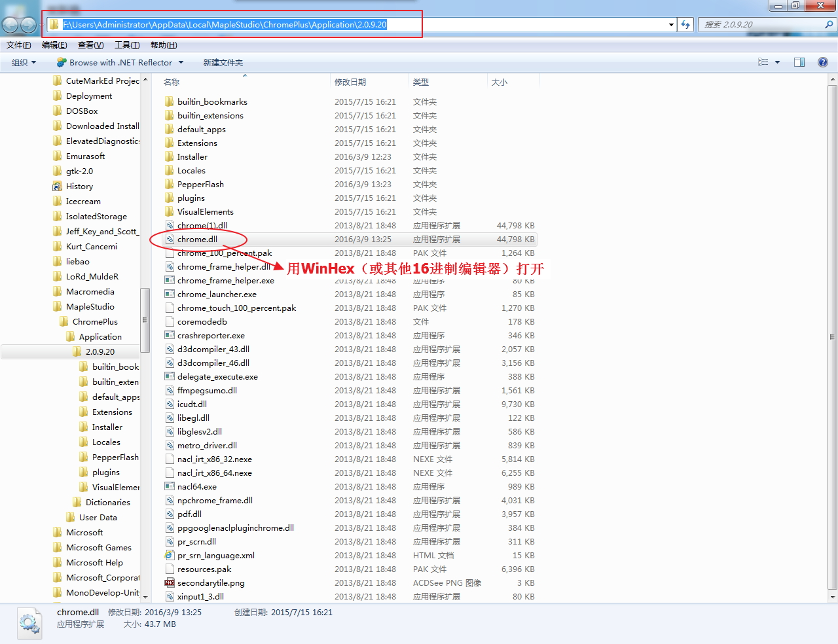Open the address bar history dropdown
The width and height of the screenshot is (838, 644).
pyautogui.click(x=671, y=25)
